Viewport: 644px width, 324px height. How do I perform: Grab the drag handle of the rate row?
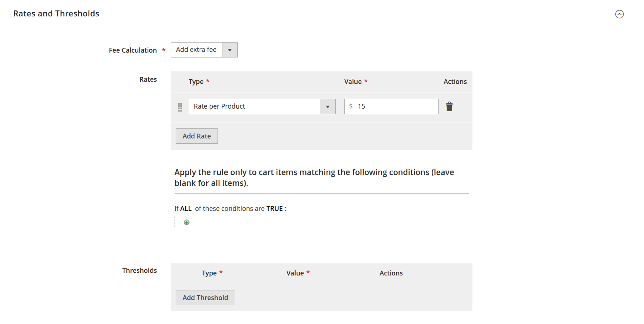[x=180, y=107]
